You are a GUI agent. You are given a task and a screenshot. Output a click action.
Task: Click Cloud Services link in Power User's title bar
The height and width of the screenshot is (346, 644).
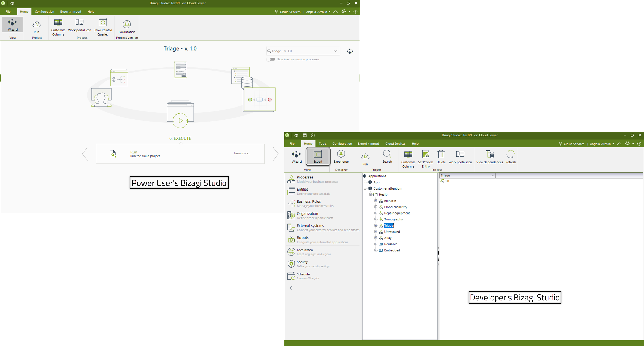(288, 12)
